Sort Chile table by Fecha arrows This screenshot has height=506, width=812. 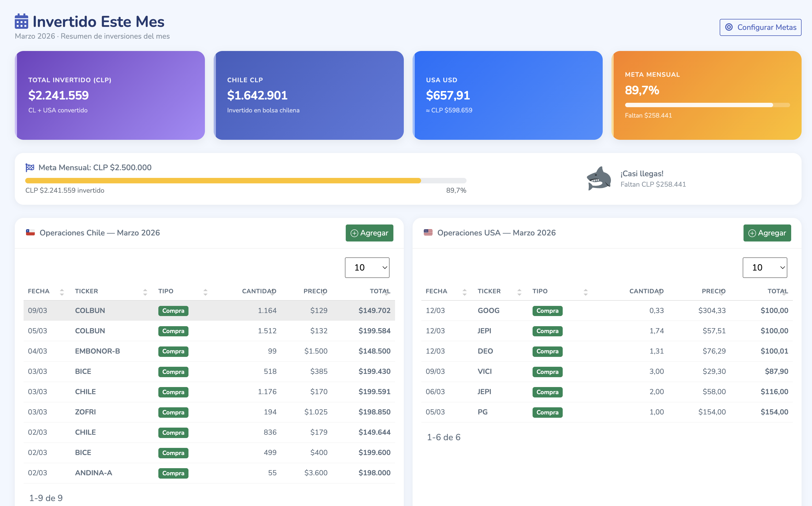click(62, 292)
